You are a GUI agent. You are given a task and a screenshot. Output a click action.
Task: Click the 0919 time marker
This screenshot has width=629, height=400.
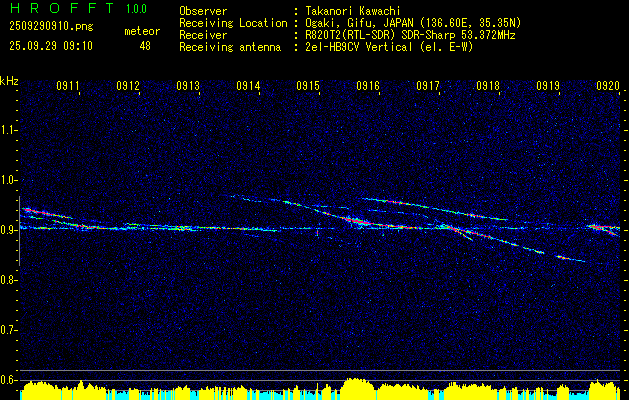point(548,85)
